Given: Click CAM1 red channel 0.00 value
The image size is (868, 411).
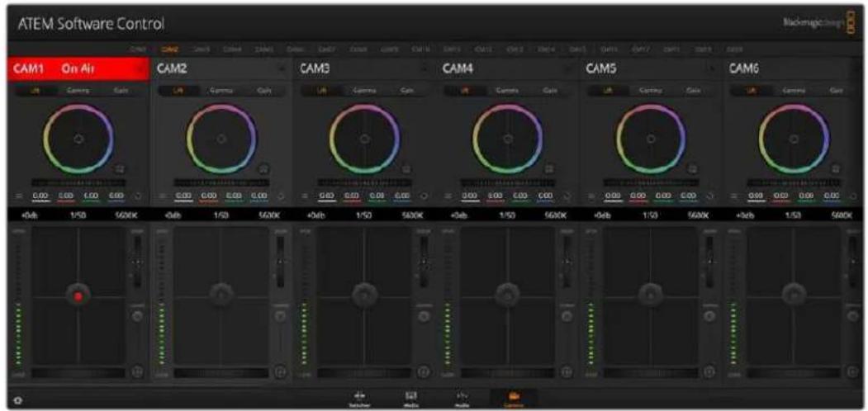Looking at the screenshot, I should (66, 196).
